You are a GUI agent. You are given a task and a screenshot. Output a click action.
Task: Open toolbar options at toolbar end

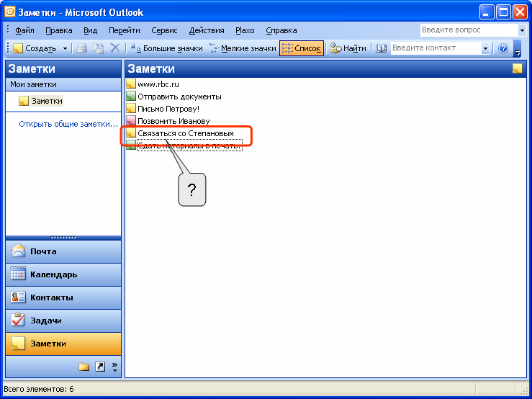(518, 48)
